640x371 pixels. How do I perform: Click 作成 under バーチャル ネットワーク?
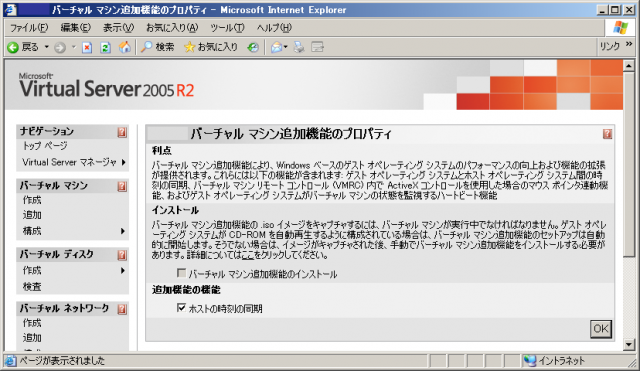[x=32, y=323]
